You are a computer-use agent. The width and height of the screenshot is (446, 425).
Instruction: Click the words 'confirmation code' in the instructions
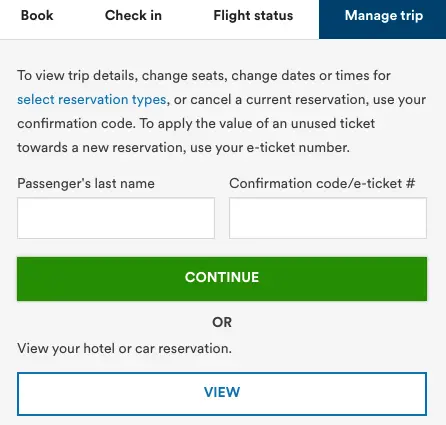point(76,124)
